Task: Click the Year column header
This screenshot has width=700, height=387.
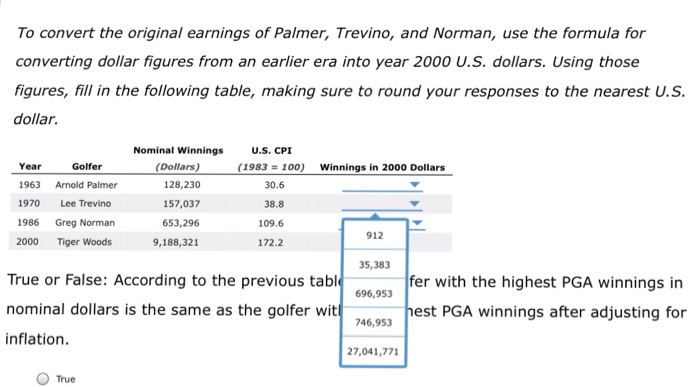Action: click(x=30, y=166)
